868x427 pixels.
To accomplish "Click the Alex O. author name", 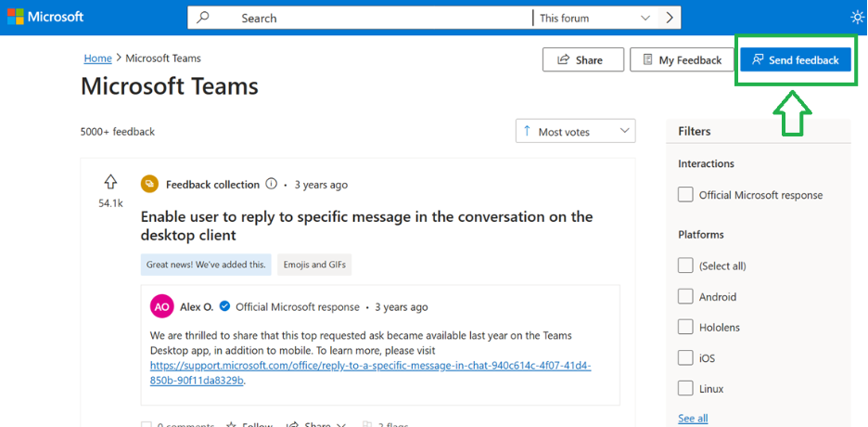I will click(x=197, y=307).
